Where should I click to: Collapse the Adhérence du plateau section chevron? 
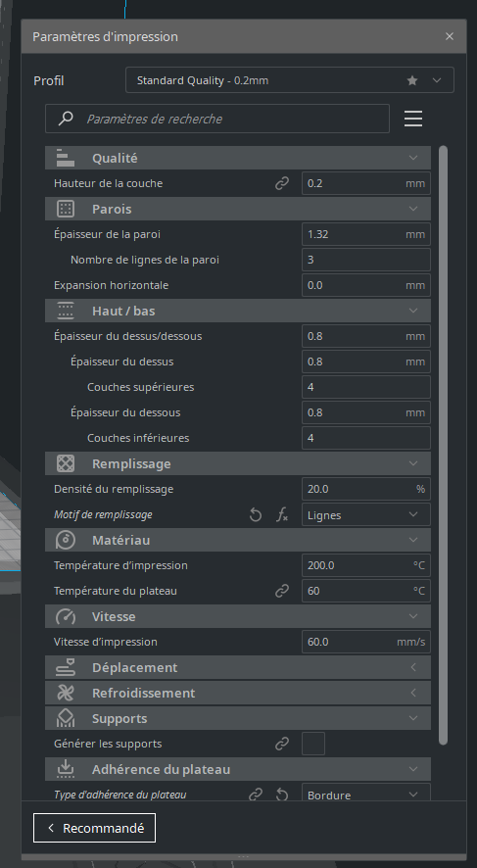[413, 769]
